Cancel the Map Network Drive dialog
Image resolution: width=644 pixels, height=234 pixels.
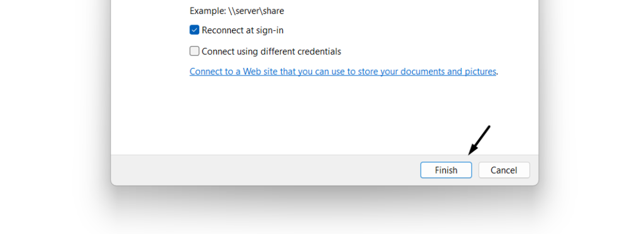[x=504, y=170]
